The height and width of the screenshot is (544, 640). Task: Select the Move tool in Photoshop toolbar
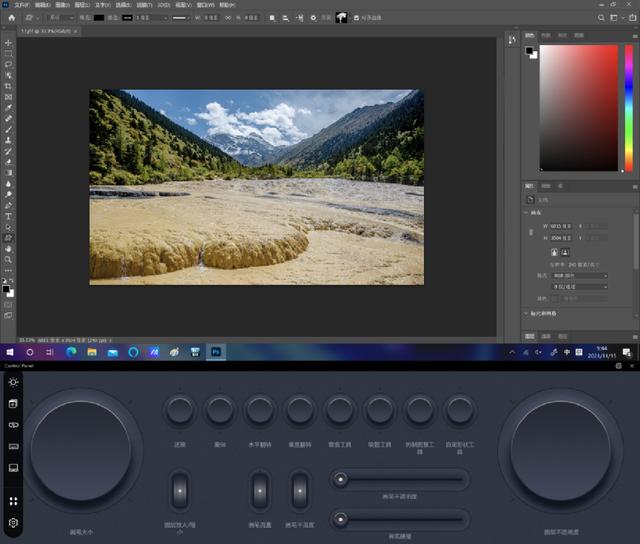point(9,43)
